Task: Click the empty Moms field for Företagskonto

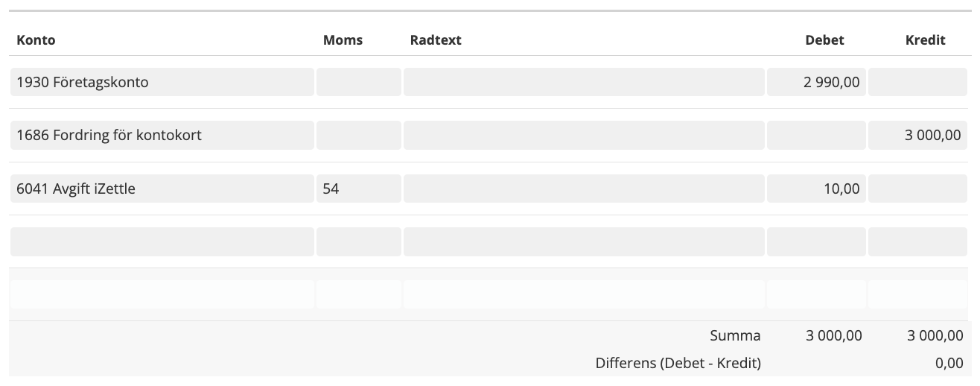Action: pyautogui.click(x=358, y=82)
